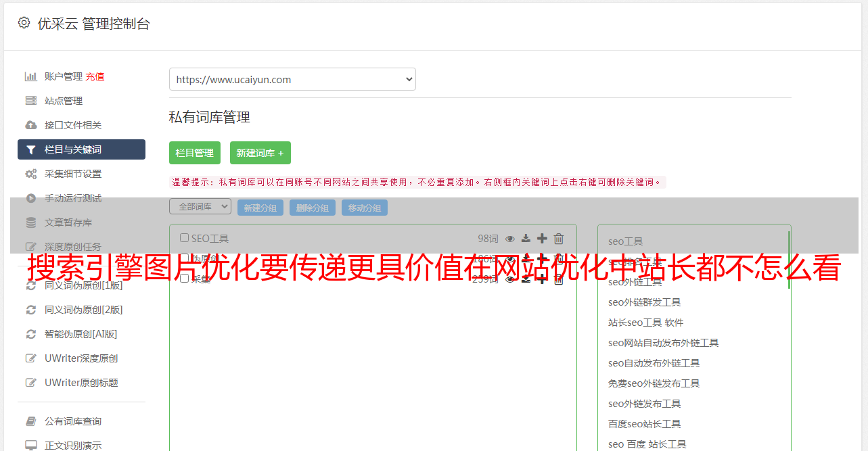Select keyword seo工具 in right list
Image resolution: width=868 pixels, height=451 pixels.
tap(626, 241)
